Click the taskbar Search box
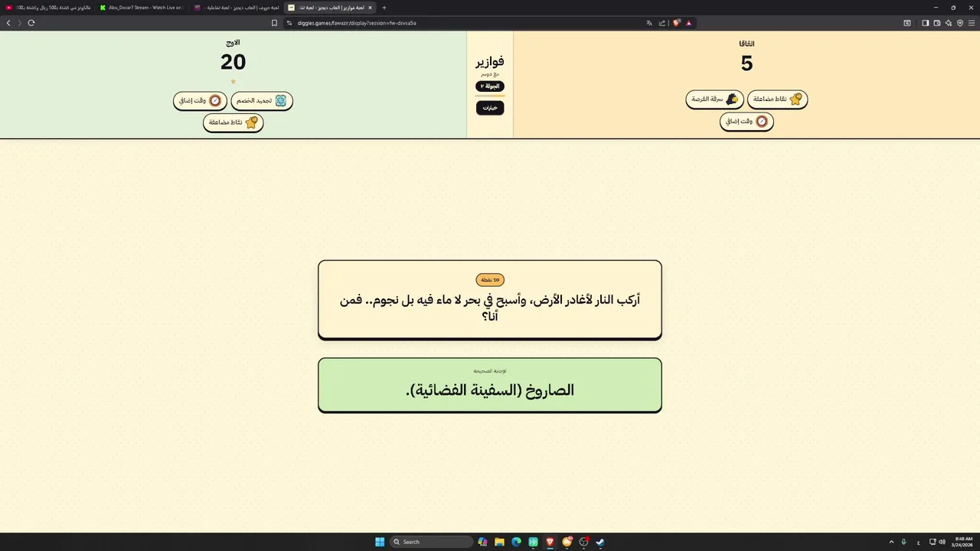The width and height of the screenshot is (980, 551). pyautogui.click(x=432, y=542)
